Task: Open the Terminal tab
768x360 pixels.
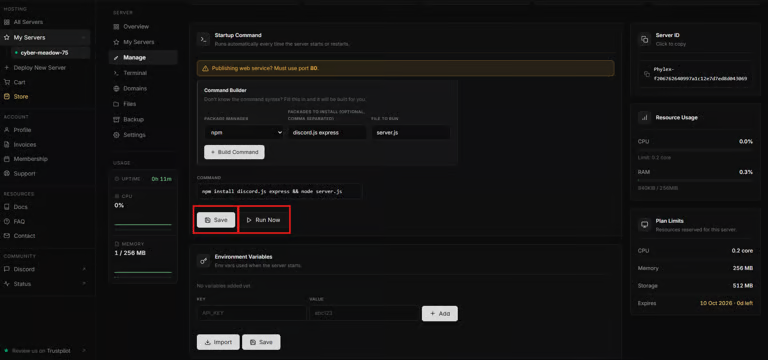Action: tap(135, 73)
